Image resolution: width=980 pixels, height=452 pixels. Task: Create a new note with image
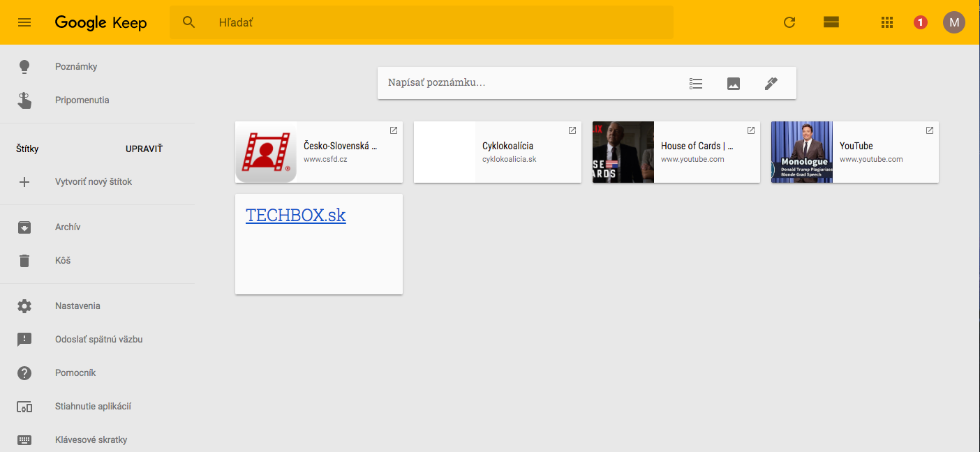(x=734, y=84)
